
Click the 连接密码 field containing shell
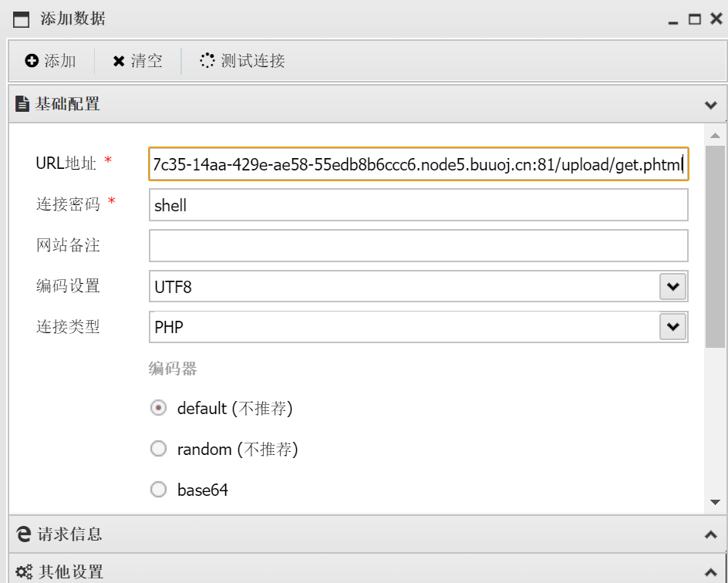[x=418, y=204]
